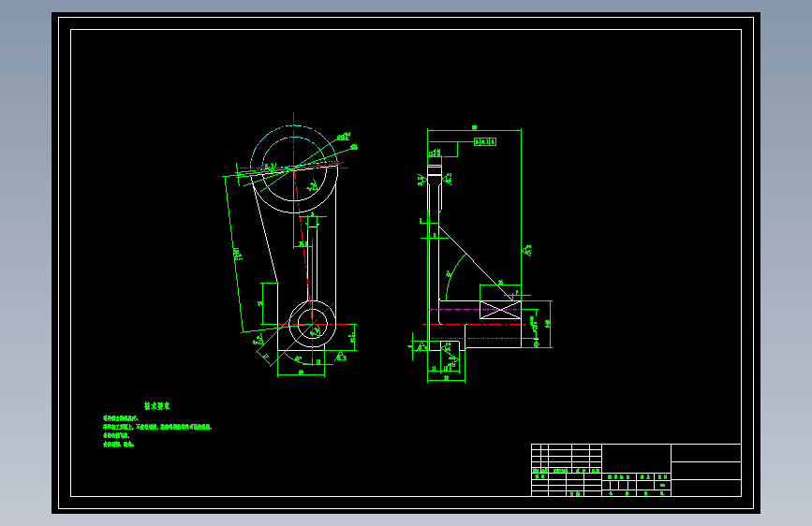Viewport: 812px width, 526px height.
Task: Pick the crossed rectangle in the side view
Action: [500, 310]
